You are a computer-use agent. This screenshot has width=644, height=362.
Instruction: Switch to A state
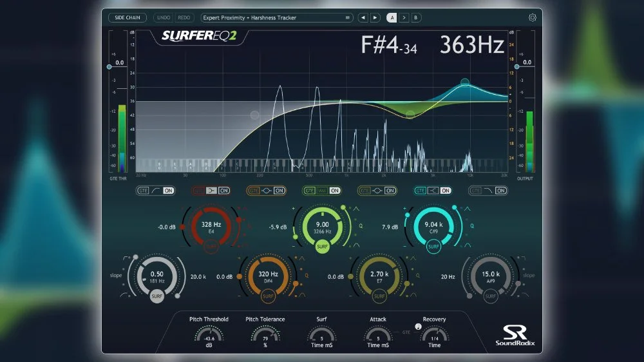tap(392, 17)
